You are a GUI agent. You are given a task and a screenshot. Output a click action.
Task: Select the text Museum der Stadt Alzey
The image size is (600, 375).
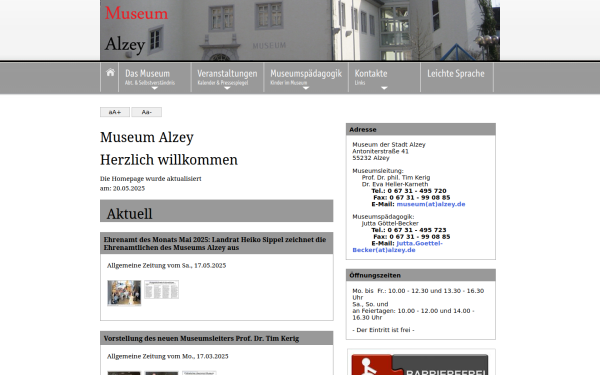pyautogui.click(x=389, y=145)
